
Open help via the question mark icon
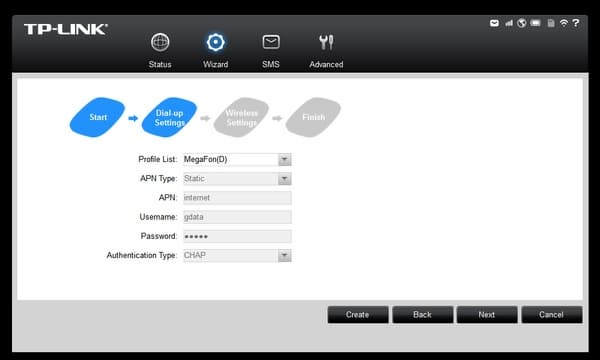coord(576,23)
